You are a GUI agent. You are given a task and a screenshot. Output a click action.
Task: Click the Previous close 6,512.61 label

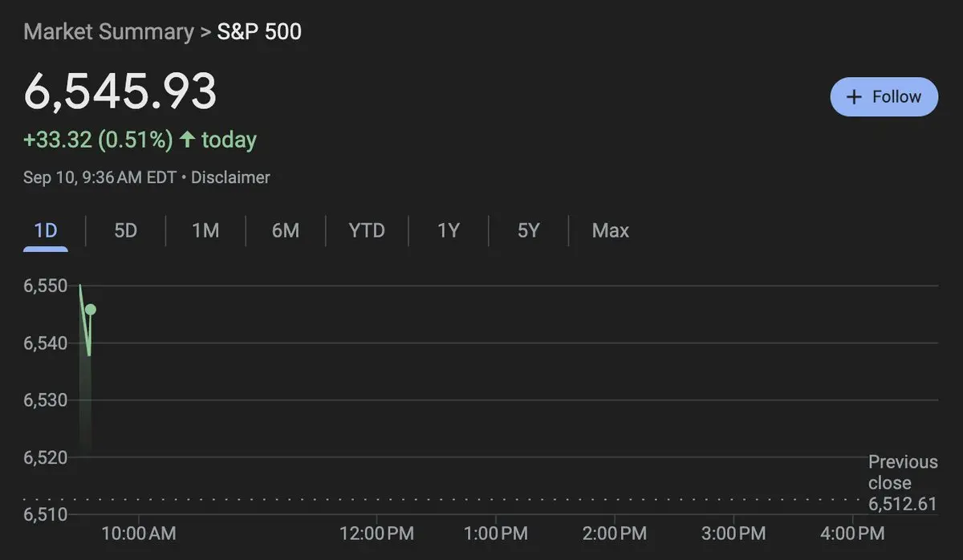click(x=903, y=483)
